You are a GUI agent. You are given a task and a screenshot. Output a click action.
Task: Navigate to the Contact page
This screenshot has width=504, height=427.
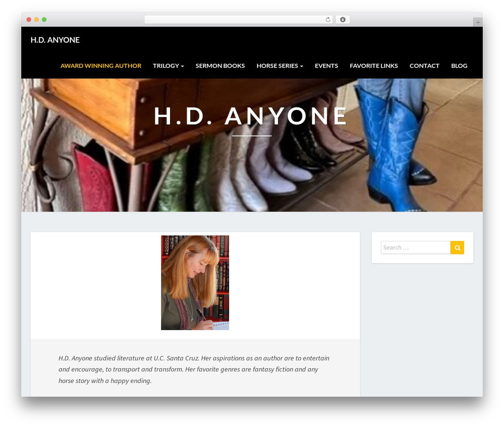(x=424, y=66)
